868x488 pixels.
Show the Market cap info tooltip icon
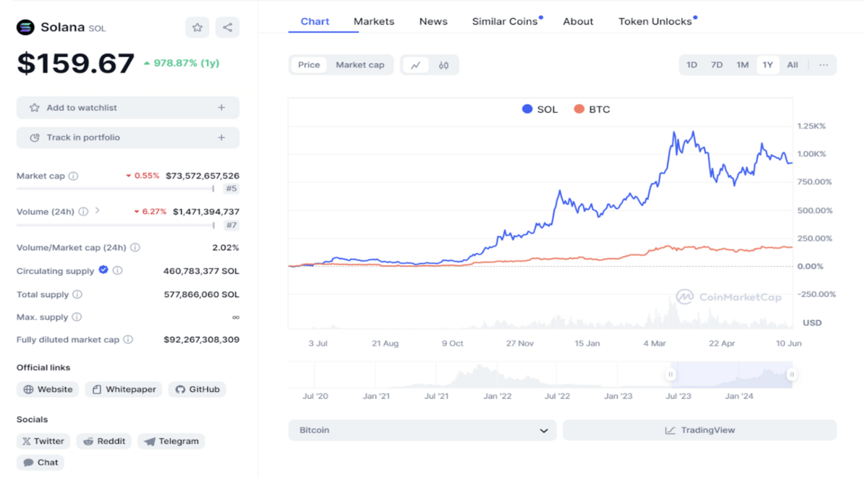[73, 176]
